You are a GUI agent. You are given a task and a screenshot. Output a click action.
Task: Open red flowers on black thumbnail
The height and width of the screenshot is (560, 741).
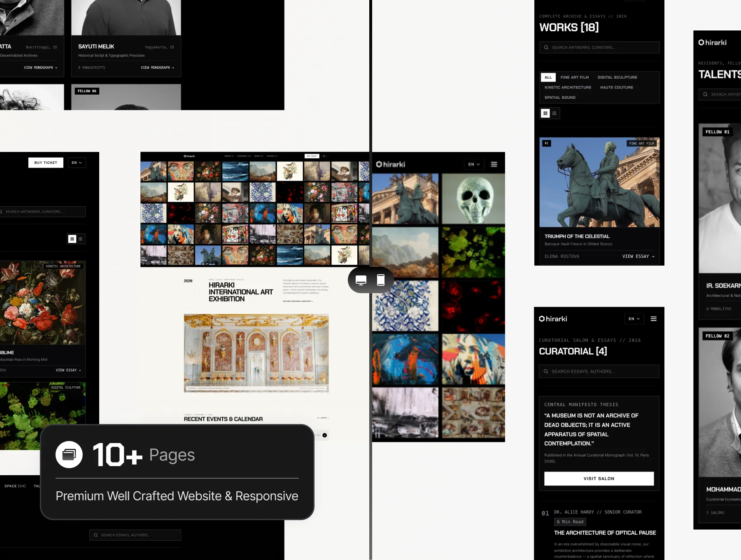473,306
